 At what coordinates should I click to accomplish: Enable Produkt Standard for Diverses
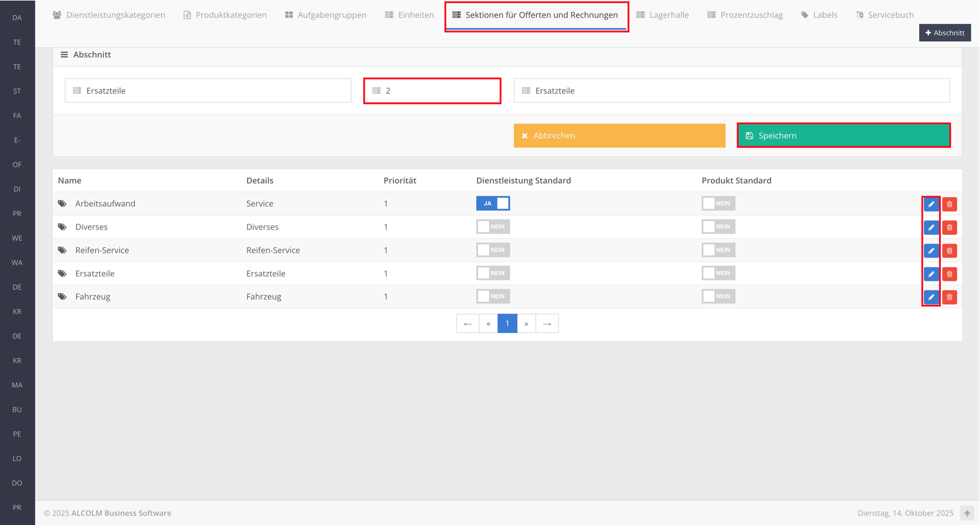(x=718, y=227)
